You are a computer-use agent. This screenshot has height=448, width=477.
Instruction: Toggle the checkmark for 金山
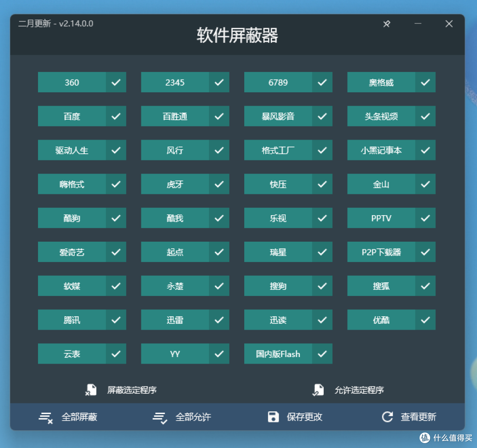pos(425,184)
